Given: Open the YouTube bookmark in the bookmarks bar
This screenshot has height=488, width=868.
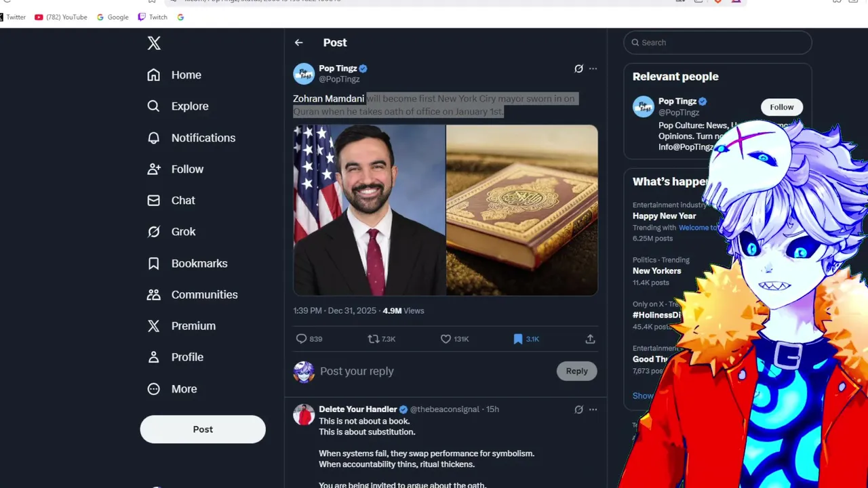Looking at the screenshot, I should [61, 17].
